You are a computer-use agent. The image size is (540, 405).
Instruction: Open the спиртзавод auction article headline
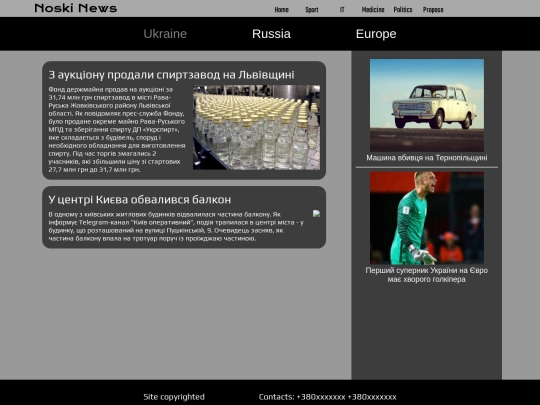(x=172, y=74)
